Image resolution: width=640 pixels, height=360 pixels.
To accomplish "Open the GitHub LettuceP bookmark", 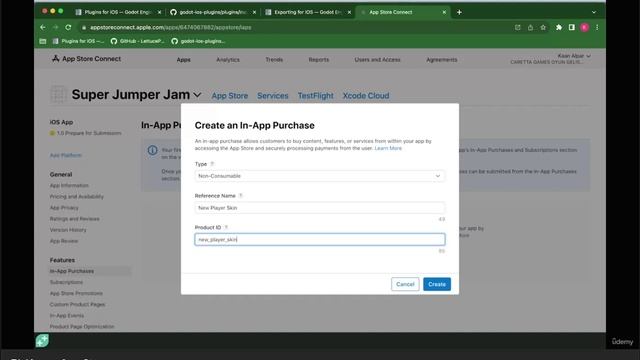I will (x=137, y=41).
